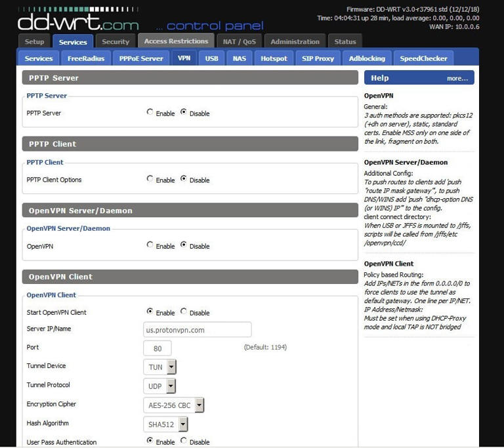Click the 'Firmware: DD-WRT v3.0-r37961 std (12/12/18)' text

click(413, 10)
